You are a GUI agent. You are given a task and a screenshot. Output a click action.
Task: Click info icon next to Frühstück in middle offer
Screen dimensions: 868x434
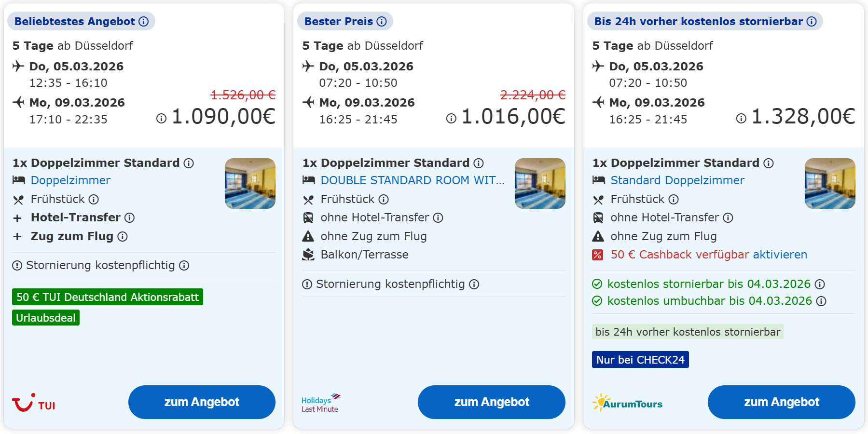[x=384, y=200]
